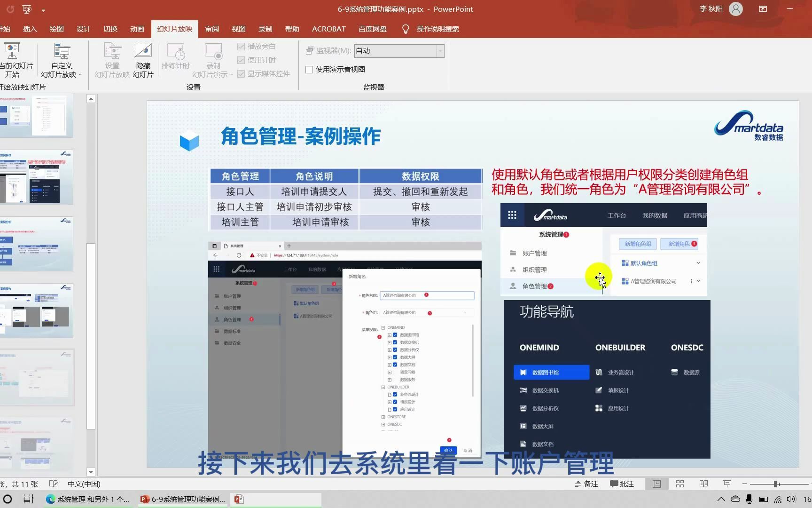Click the 中文(中国) language indicator
The height and width of the screenshot is (508, 812).
84,484
